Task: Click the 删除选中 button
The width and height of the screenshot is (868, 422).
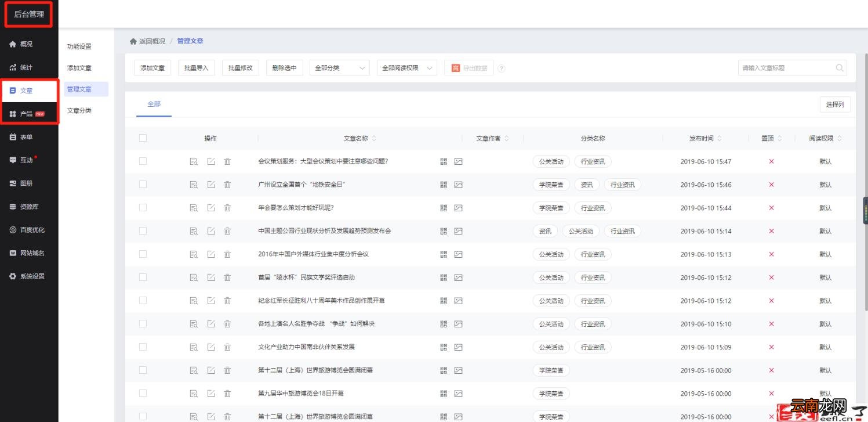Action: tap(284, 68)
